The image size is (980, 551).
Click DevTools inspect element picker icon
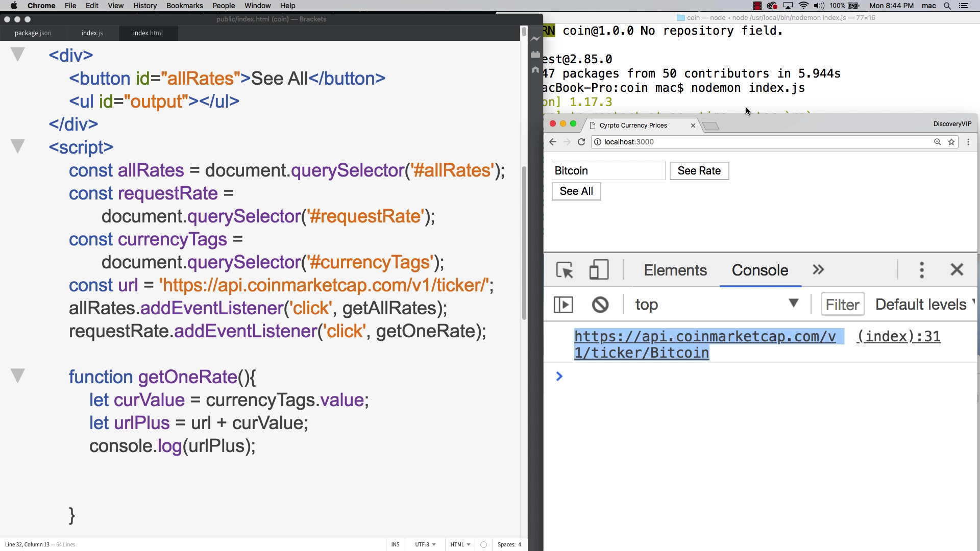click(565, 270)
